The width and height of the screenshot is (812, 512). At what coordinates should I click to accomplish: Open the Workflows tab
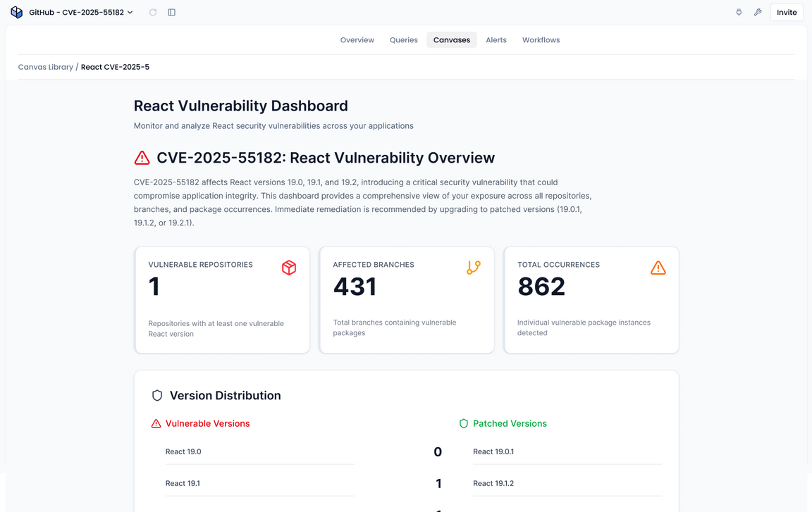541,40
